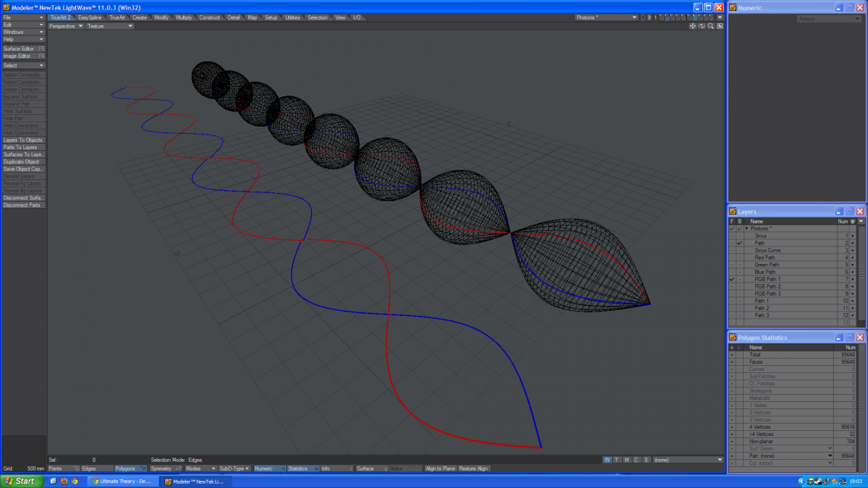The width and height of the screenshot is (868, 488).
Task: Toggle visibility dot for Sinus layer
Action: pyautogui.click(x=853, y=236)
